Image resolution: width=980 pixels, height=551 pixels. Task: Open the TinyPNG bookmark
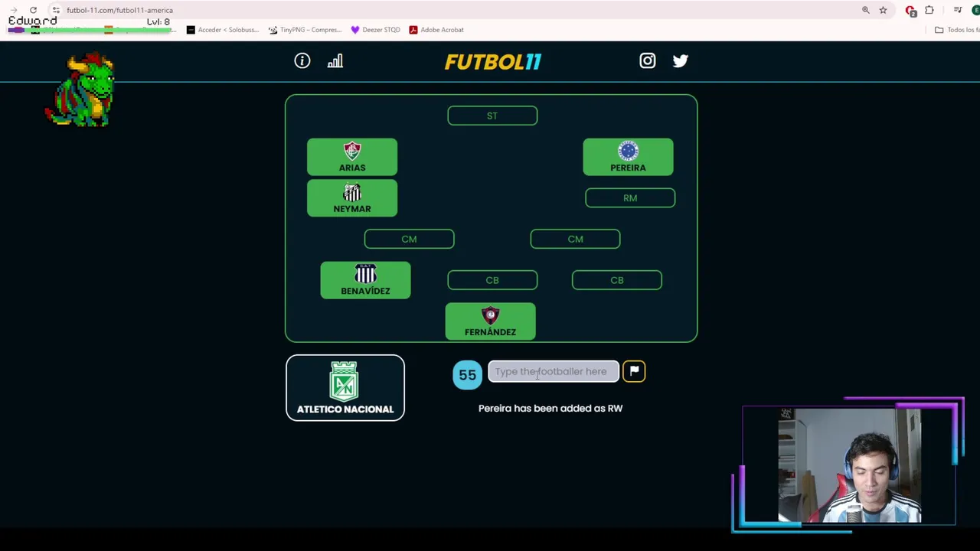(x=305, y=30)
